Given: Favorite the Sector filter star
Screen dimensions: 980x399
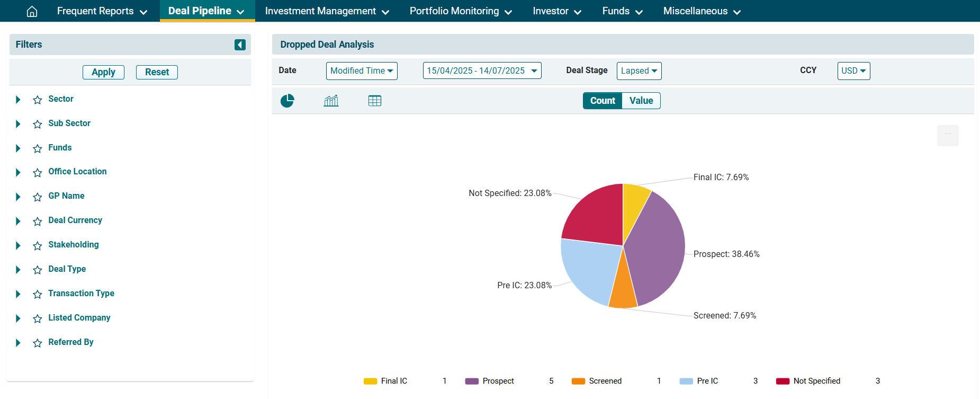Looking at the screenshot, I should [38, 100].
